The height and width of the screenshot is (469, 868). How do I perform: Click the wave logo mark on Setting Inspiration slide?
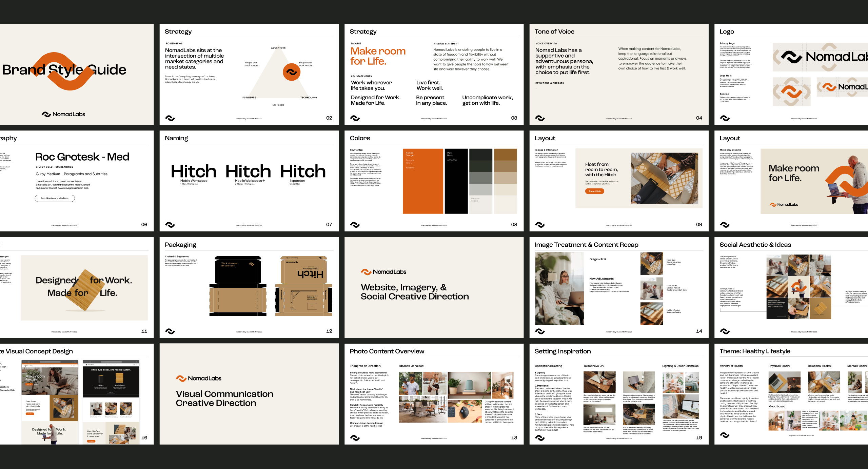[540, 438]
